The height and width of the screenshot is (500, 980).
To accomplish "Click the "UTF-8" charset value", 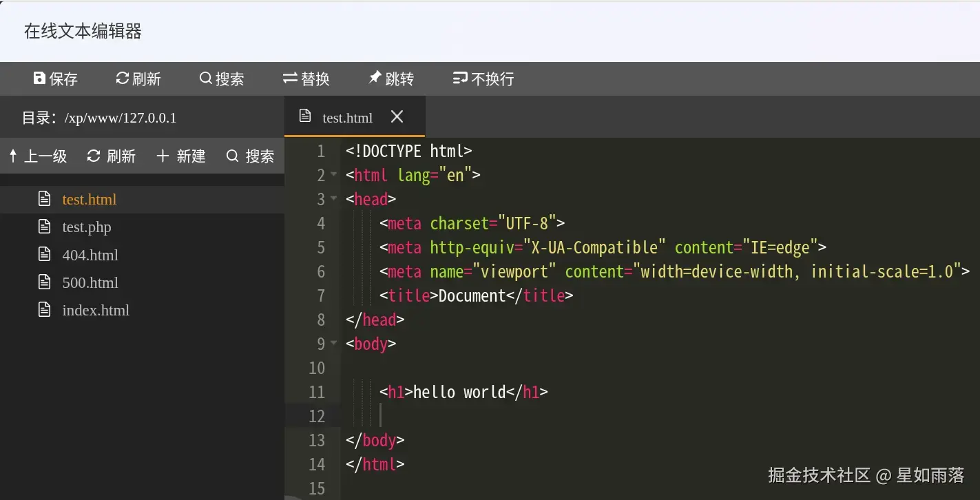I will pos(528,223).
